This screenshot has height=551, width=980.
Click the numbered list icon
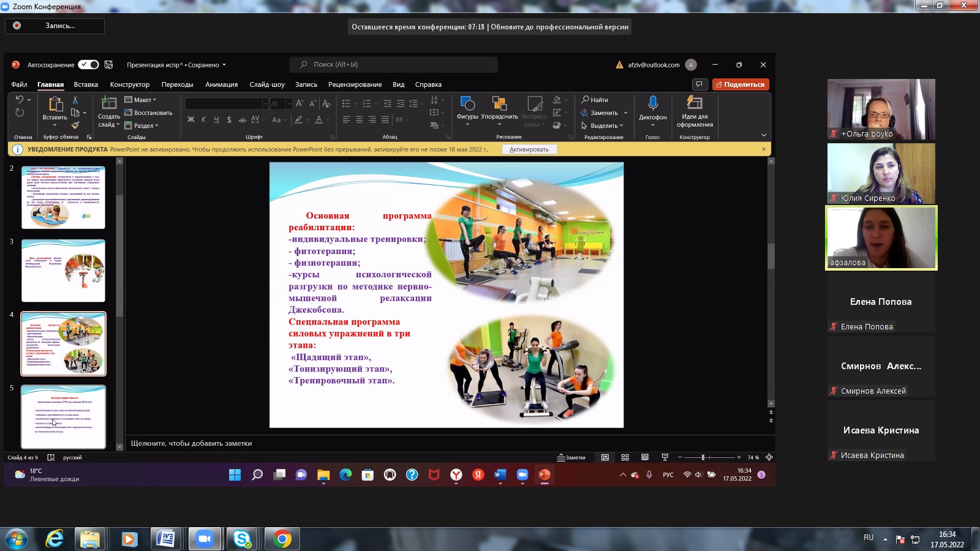tap(367, 103)
